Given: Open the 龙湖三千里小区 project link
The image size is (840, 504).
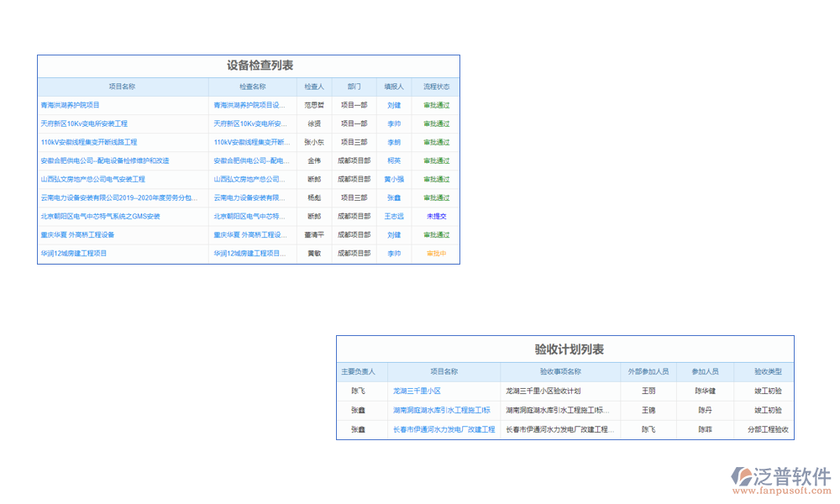Looking at the screenshot, I should 417,391.
